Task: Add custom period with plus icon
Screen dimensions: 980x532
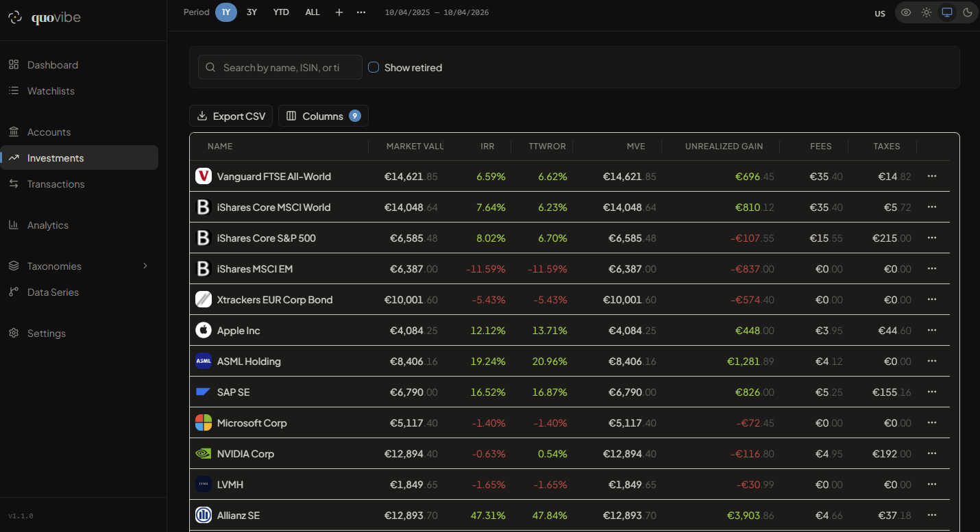Action: [x=339, y=12]
